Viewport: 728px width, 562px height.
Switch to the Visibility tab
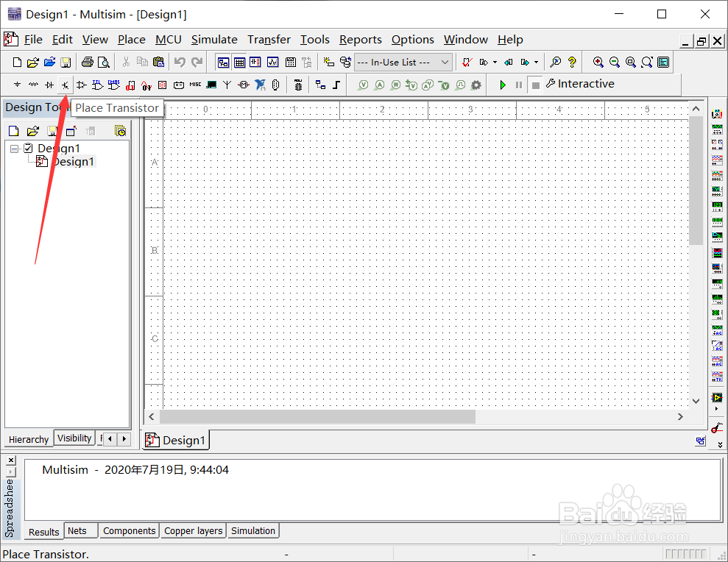(x=74, y=438)
